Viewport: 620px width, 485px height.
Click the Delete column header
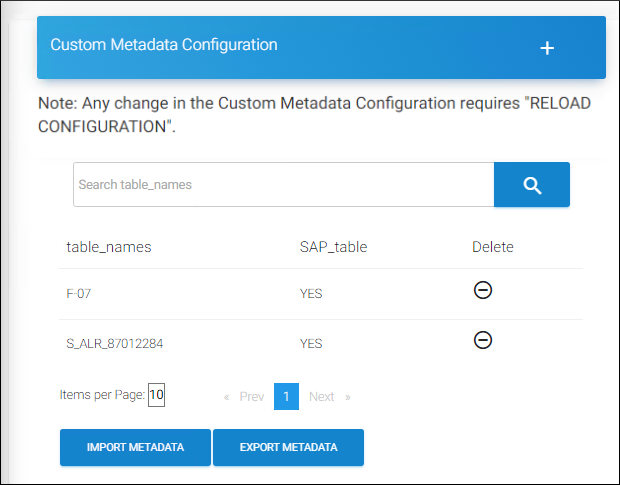pyautogui.click(x=492, y=247)
